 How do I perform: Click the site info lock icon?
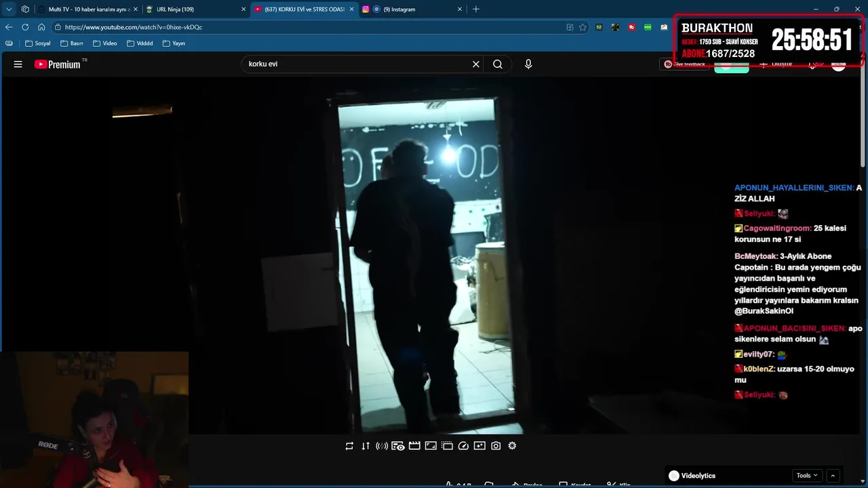pos(58,27)
